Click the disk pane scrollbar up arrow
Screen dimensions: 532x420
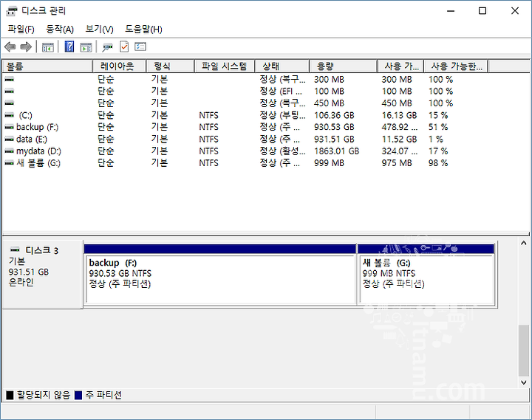coord(524,243)
